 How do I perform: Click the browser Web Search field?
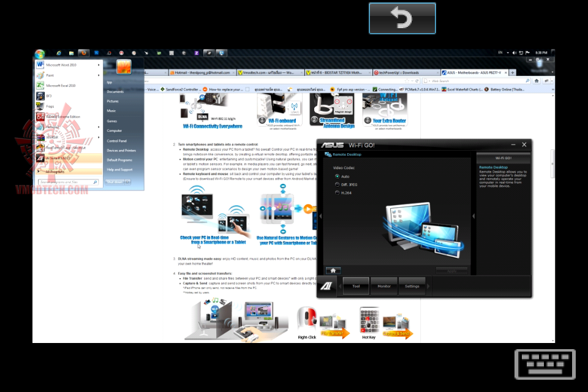click(x=477, y=81)
